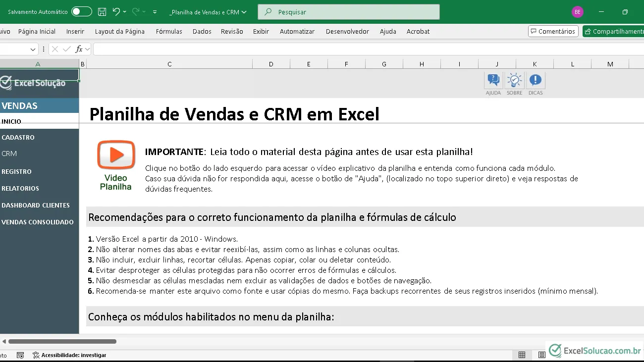The height and width of the screenshot is (362, 644).
Task: Go to CADASTRO in sidebar menu
Action: tap(18, 137)
